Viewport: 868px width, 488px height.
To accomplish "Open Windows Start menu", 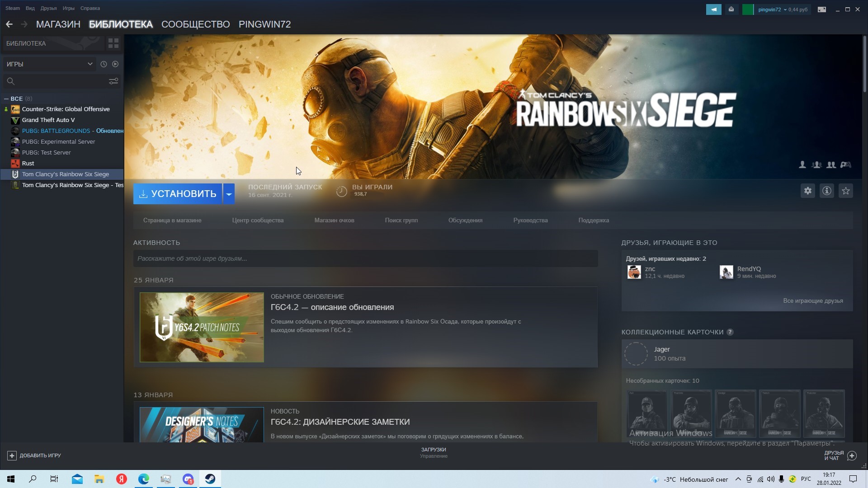I will coord(11,479).
